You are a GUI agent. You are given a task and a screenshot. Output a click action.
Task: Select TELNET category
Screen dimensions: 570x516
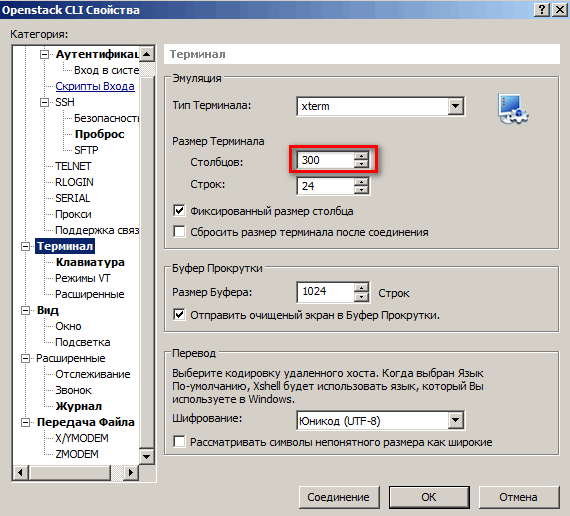(x=73, y=166)
